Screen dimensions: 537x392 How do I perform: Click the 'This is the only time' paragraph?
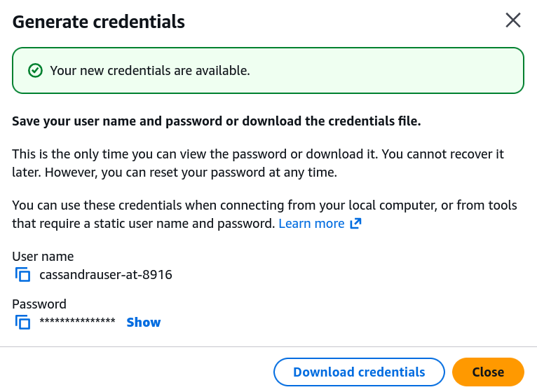(x=258, y=154)
